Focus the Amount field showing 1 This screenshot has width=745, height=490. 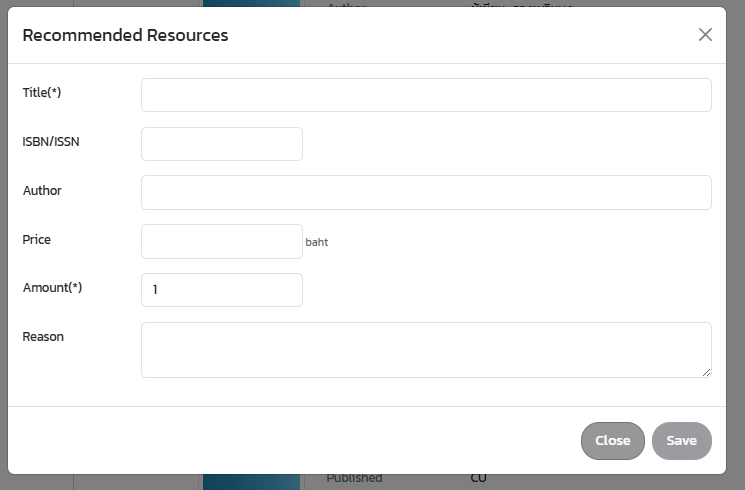point(222,290)
